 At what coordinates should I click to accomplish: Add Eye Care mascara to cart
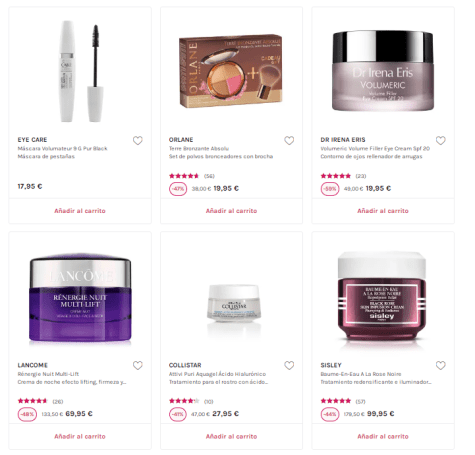(x=80, y=211)
